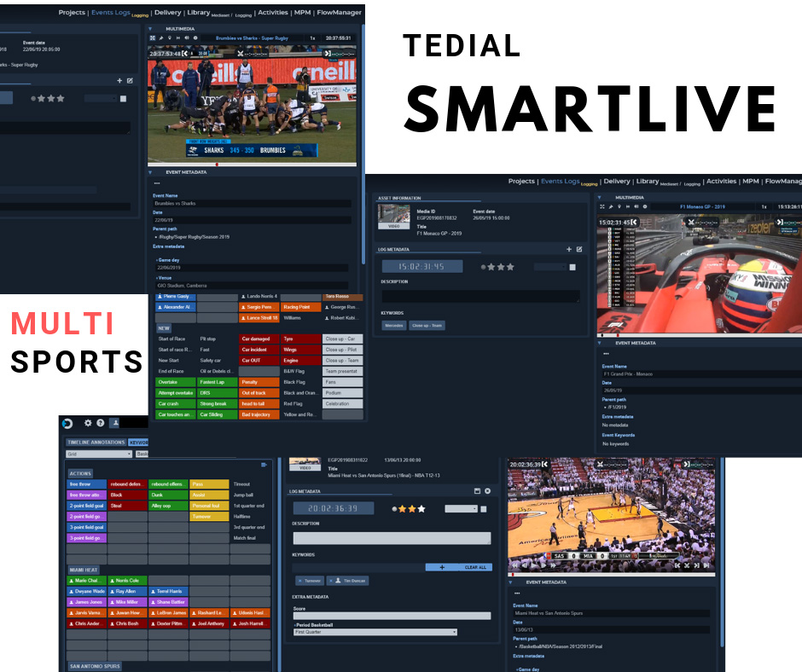Open Library menu in the F1 window
Image resolution: width=802 pixels, height=672 pixels.
(x=648, y=181)
